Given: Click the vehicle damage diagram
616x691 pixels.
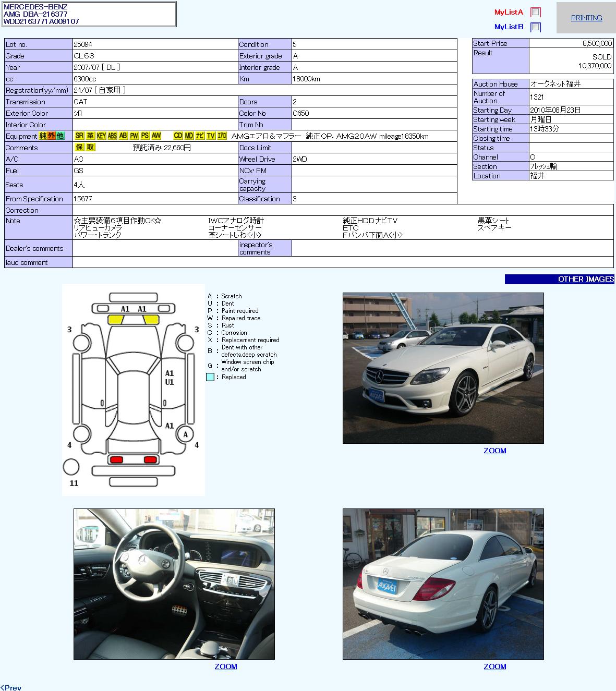Looking at the screenshot, I should click(134, 390).
